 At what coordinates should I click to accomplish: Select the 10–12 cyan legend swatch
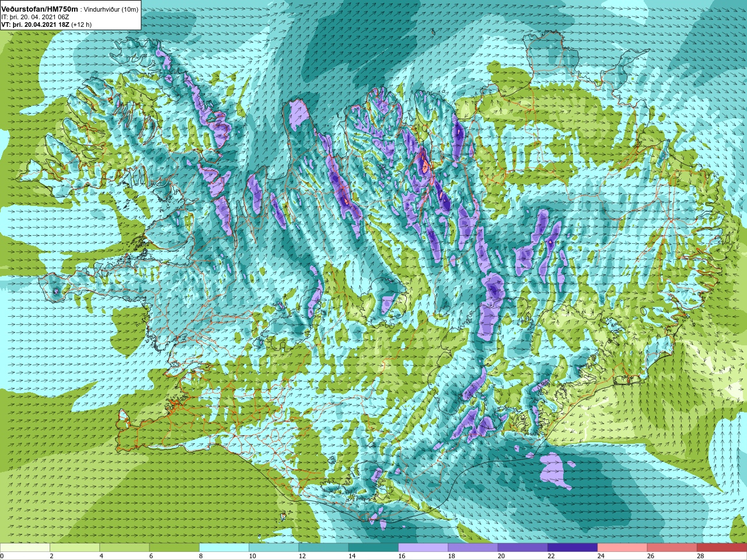[274, 548]
